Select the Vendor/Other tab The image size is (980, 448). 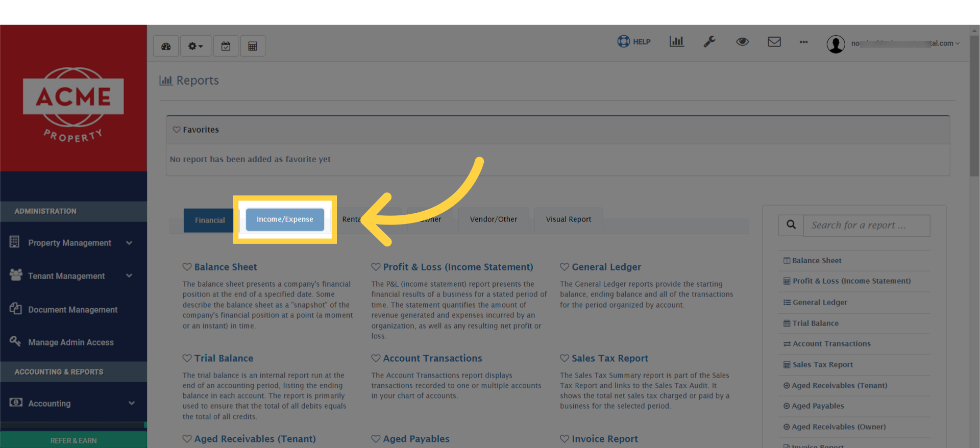pyautogui.click(x=494, y=219)
